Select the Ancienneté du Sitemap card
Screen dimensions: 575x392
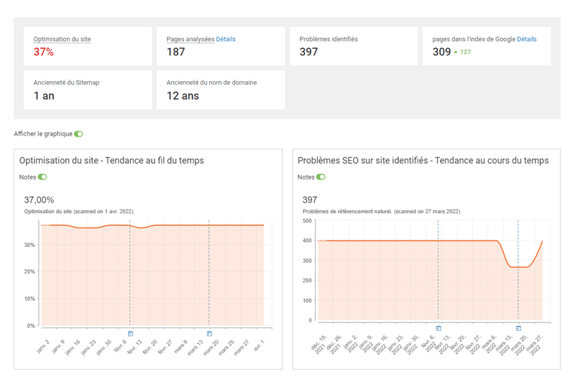point(88,89)
